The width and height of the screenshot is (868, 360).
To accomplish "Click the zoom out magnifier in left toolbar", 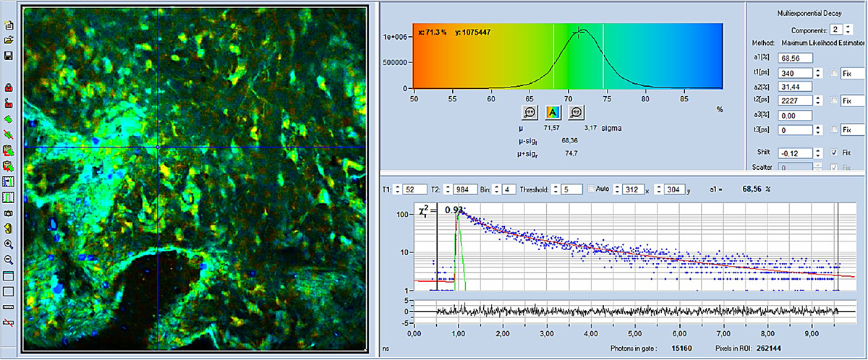I will point(9,260).
